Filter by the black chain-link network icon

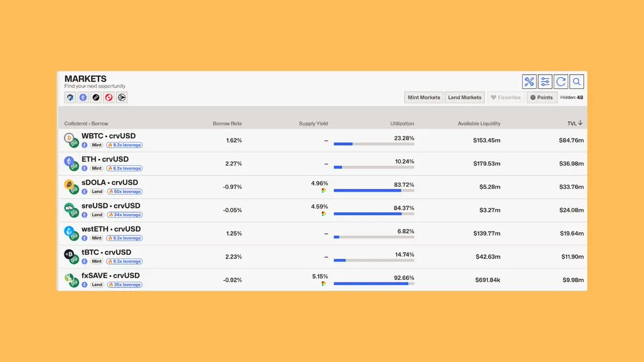(x=96, y=98)
